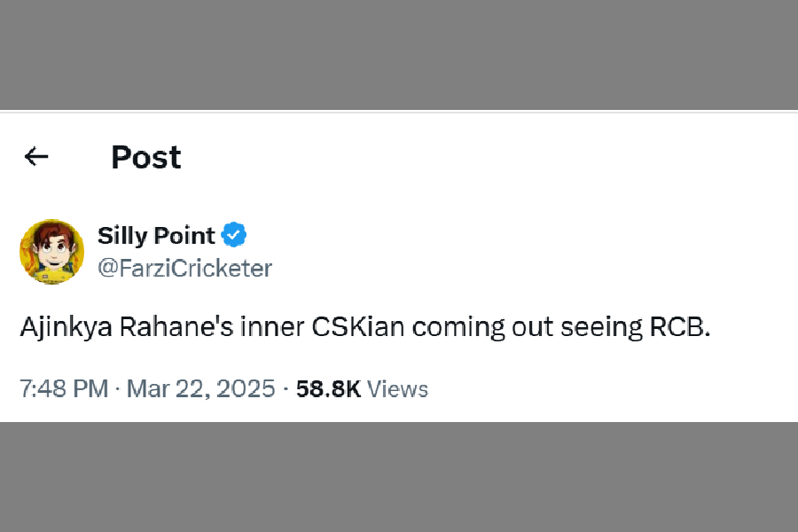Go back using the left arrow
The image size is (798, 532).
click(x=36, y=157)
